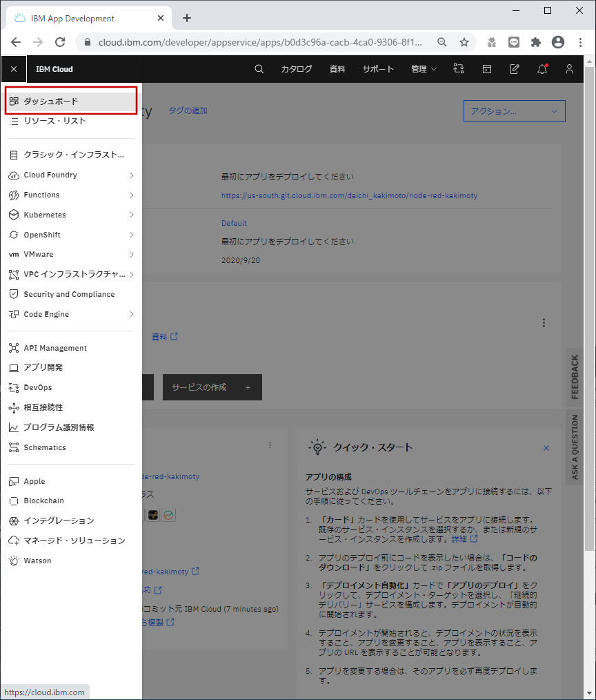Screen dimensions: 596x700
Task: Click Add tags (タグの追加) link
Action: 188,110
